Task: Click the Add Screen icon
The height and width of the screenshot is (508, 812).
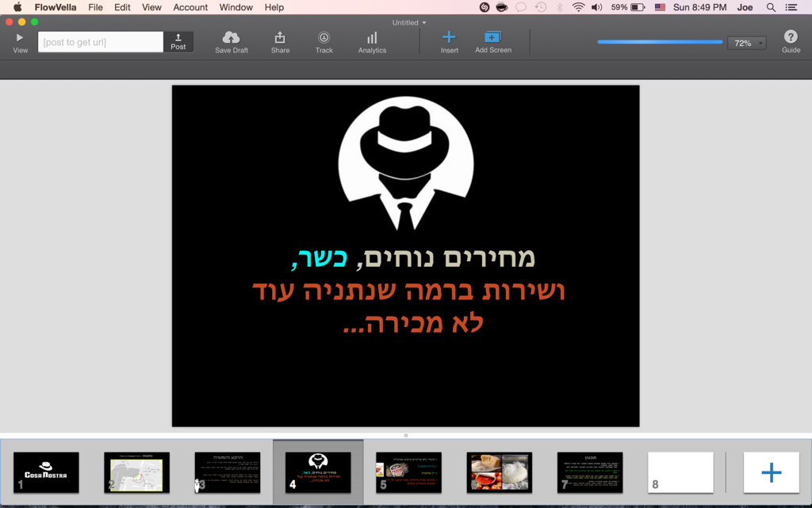Action: (492, 37)
